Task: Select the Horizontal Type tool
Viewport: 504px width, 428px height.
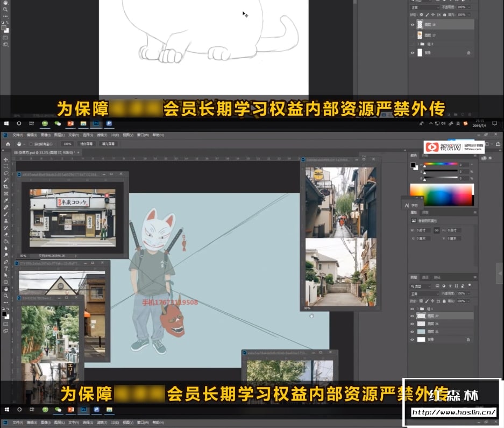Action: (6, 269)
